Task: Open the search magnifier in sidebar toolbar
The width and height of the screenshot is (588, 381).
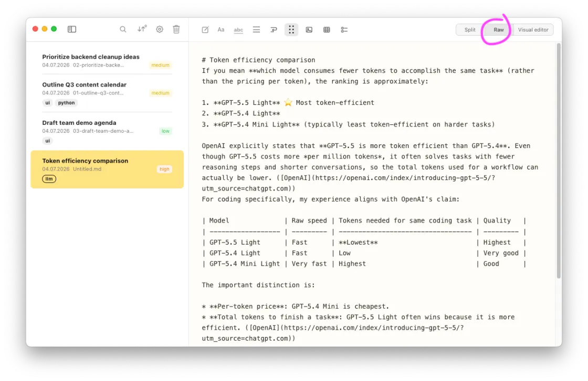Action: 123,29
